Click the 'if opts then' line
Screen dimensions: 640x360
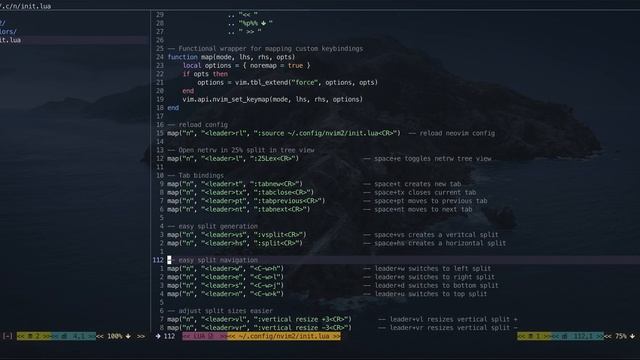(205, 74)
